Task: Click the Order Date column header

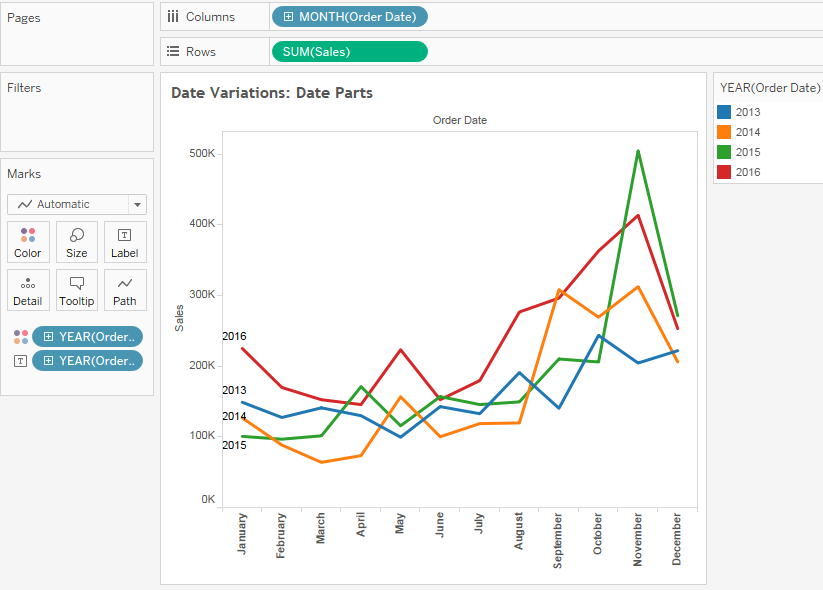Action: (x=460, y=120)
